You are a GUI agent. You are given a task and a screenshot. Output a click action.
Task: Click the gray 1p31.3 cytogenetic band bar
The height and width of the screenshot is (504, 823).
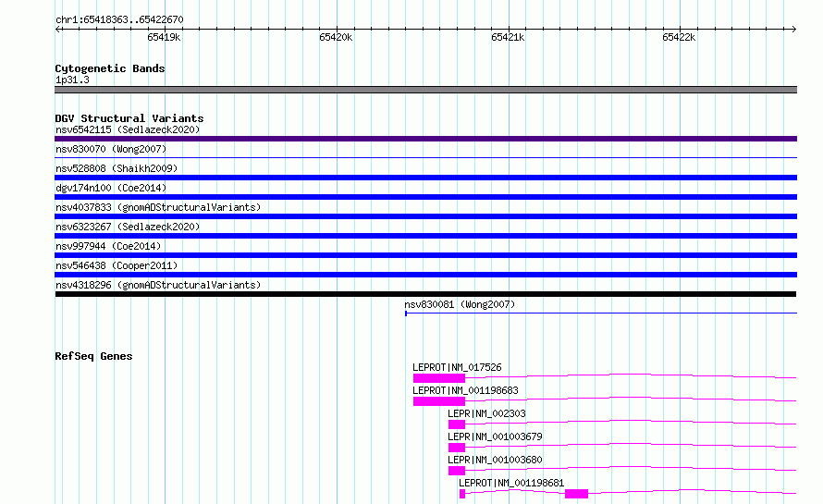pos(425,90)
